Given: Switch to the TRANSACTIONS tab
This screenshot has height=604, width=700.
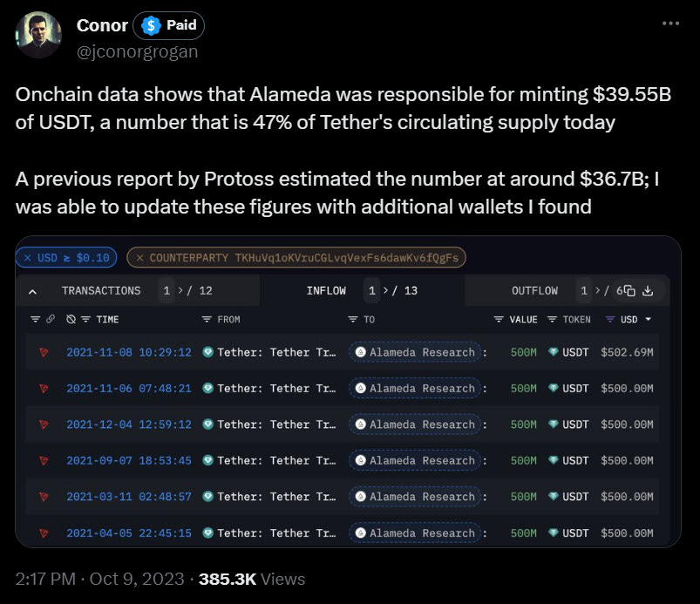Looking at the screenshot, I should (101, 290).
